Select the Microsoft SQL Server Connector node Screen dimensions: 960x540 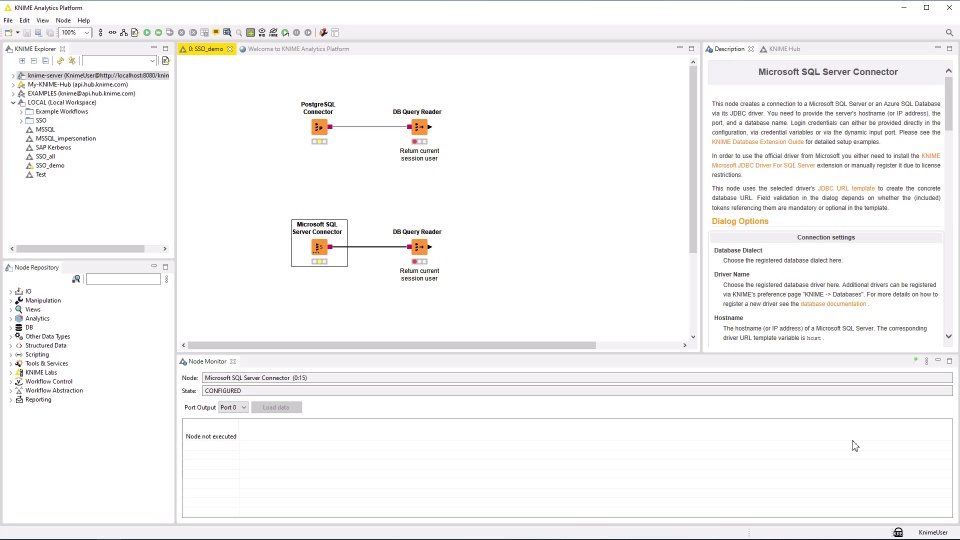(x=319, y=247)
